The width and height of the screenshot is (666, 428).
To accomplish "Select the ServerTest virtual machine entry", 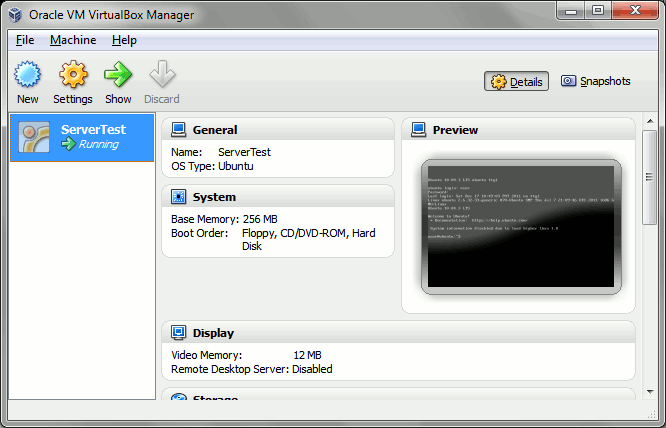I will point(82,138).
